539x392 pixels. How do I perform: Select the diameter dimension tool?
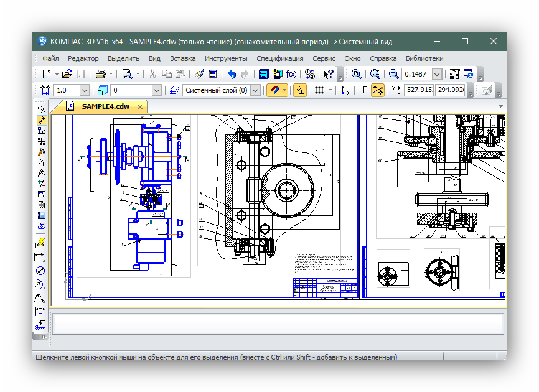pyautogui.click(x=41, y=271)
